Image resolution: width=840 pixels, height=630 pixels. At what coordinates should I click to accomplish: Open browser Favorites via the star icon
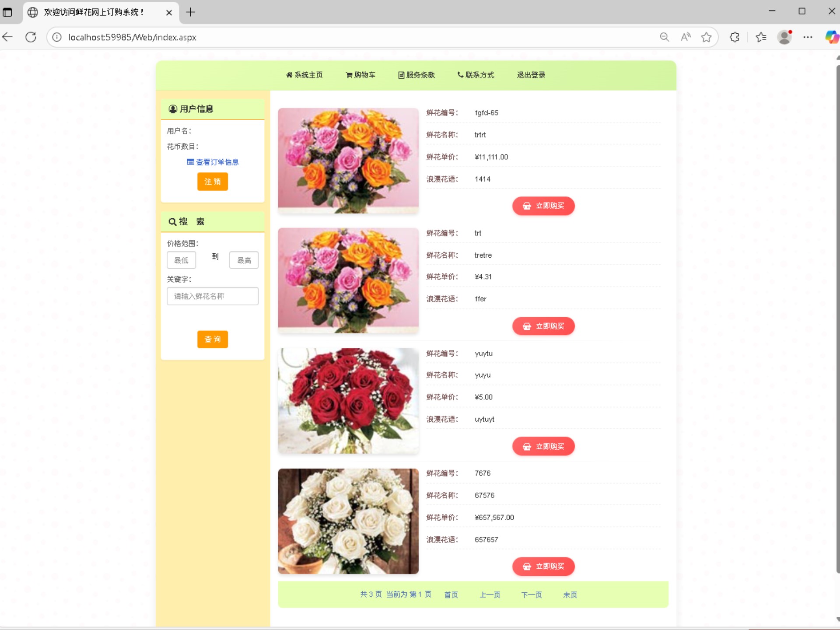(x=761, y=37)
